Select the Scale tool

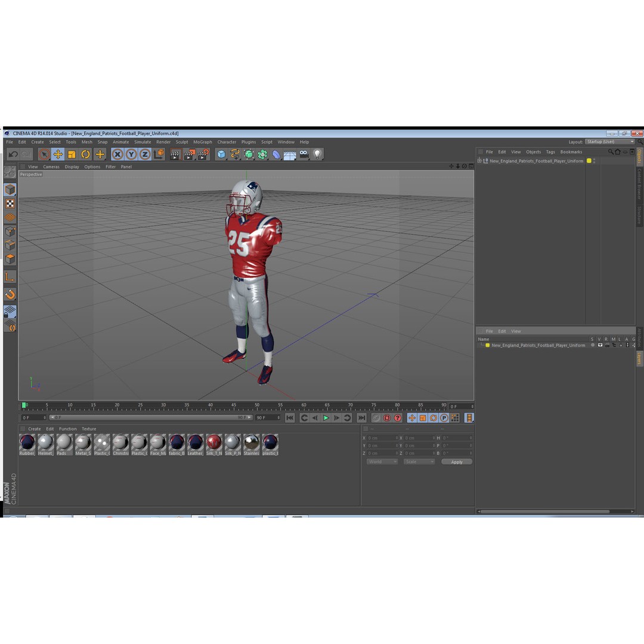click(72, 154)
